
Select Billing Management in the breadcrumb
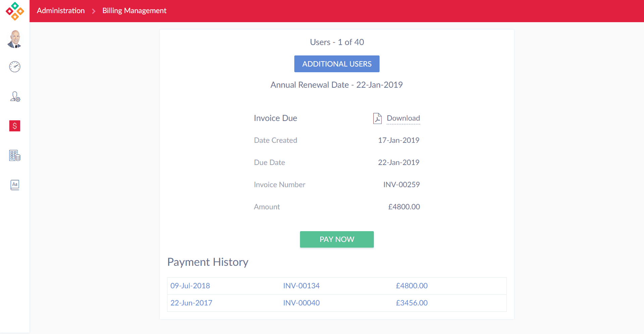click(x=134, y=11)
